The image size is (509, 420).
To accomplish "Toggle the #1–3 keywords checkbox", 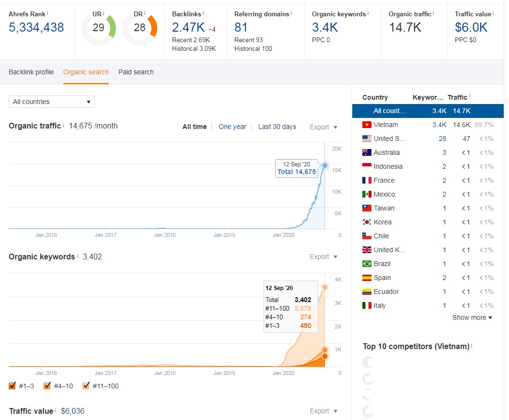I will pyautogui.click(x=12, y=385).
